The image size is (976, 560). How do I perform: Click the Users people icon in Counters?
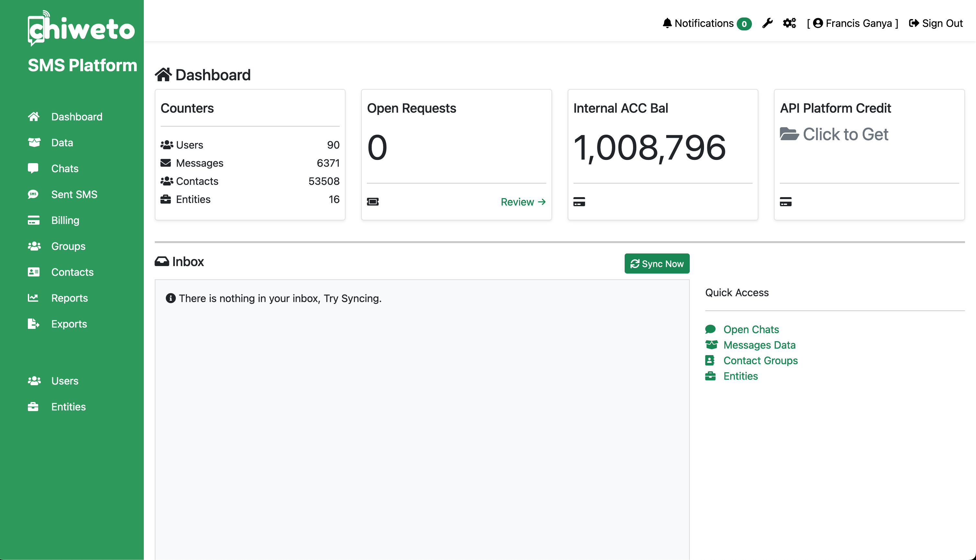tap(166, 145)
